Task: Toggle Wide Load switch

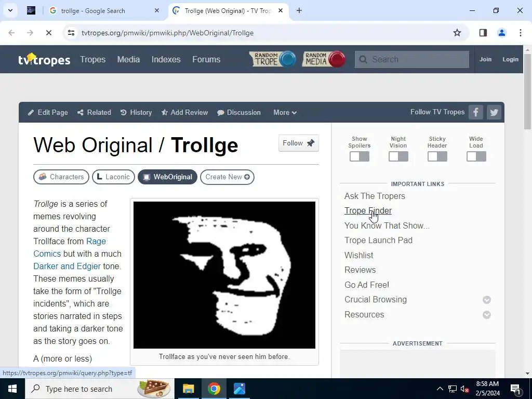Action: tap(476, 156)
